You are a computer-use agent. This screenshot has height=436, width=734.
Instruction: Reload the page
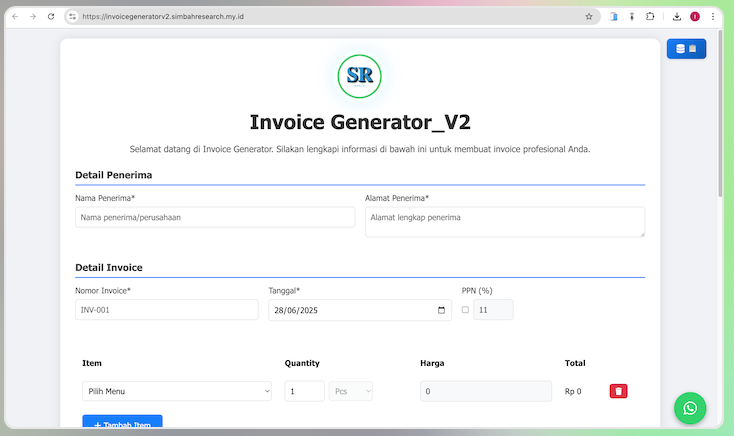tap(51, 17)
